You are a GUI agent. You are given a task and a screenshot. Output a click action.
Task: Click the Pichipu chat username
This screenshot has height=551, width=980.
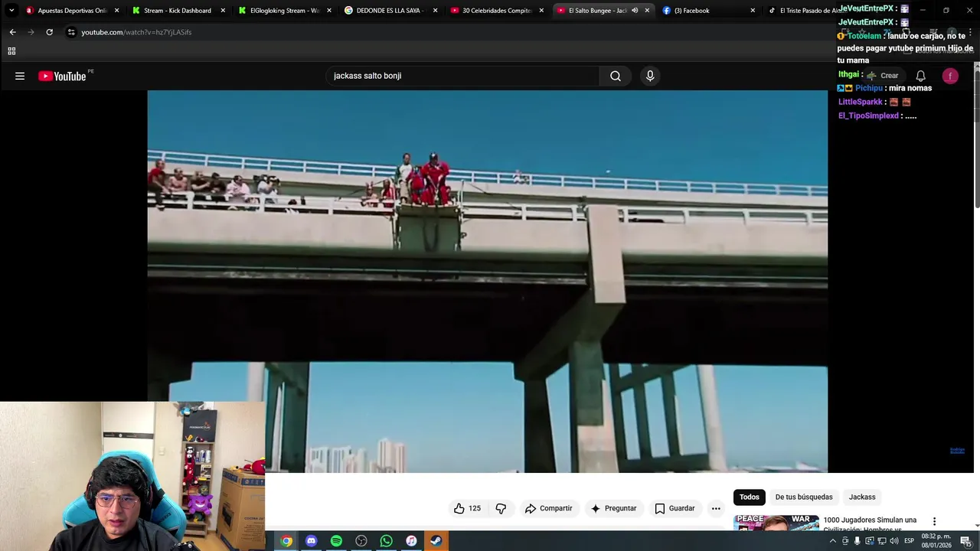(x=869, y=88)
